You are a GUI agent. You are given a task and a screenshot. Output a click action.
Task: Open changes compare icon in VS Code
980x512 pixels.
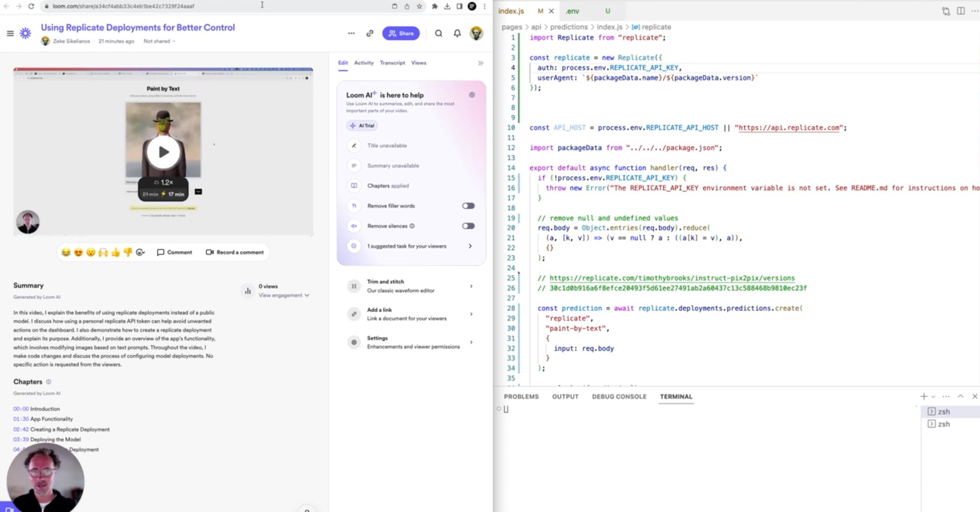(x=946, y=11)
